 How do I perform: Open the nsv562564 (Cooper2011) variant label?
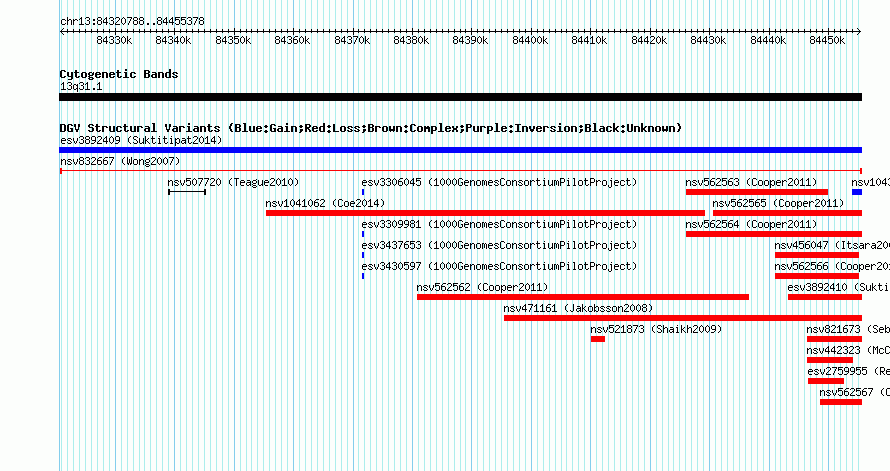[751, 224]
